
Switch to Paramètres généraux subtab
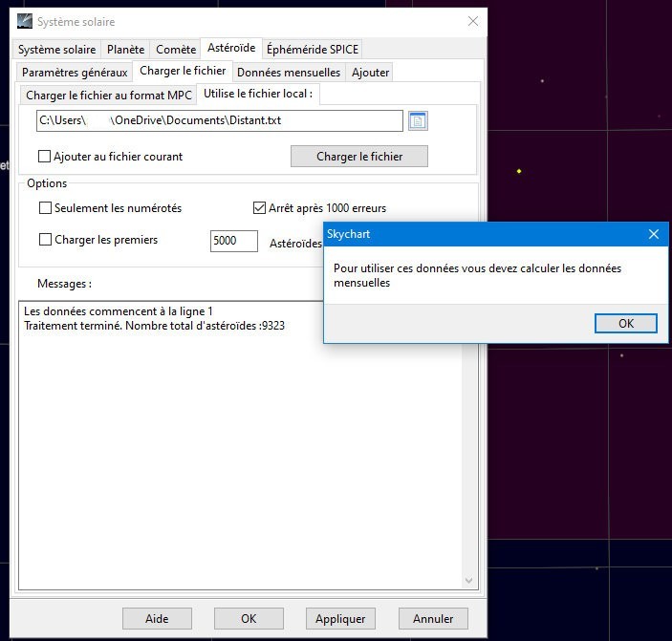coord(75,73)
